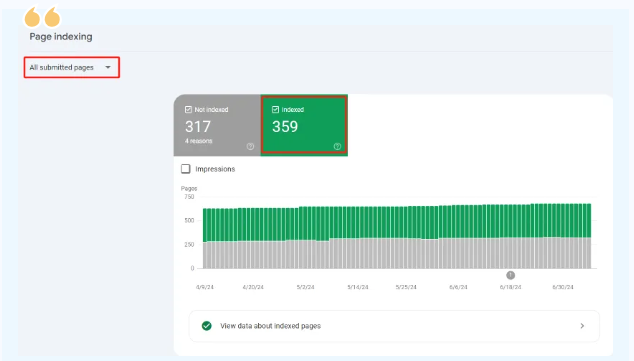
Task: Click the 359 indexed count
Action: point(285,127)
